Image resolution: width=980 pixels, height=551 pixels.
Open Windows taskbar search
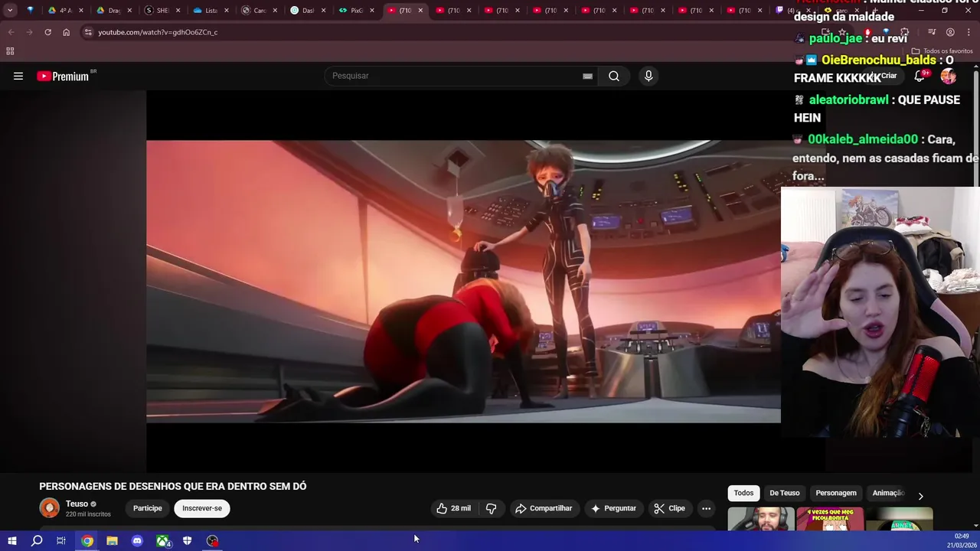(x=37, y=541)
